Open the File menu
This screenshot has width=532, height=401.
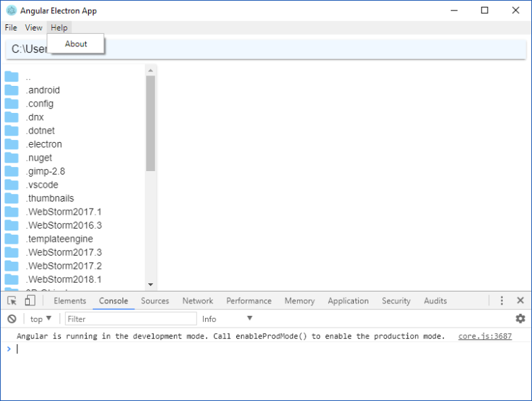10,28
